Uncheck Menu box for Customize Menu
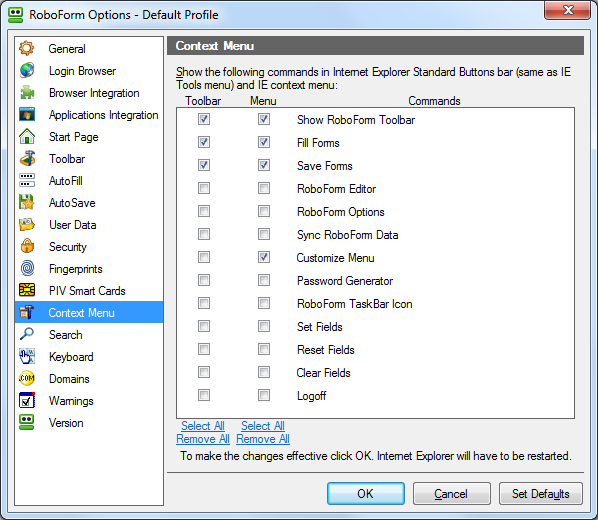598x520 pixels. coord(264,257)
